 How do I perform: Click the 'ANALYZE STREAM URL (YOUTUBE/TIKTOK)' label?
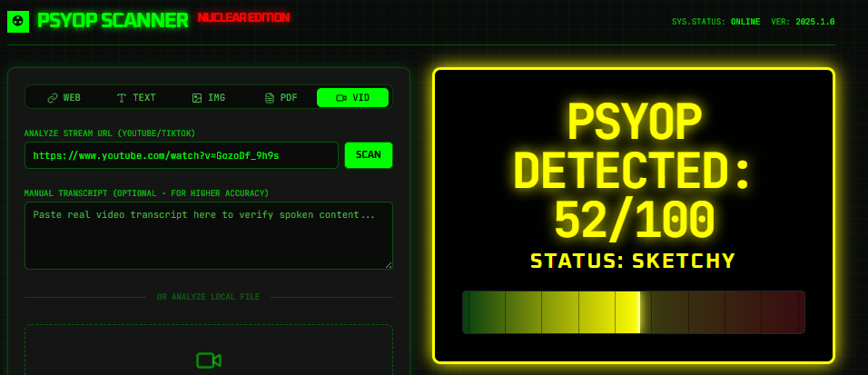[x=110, y=133]
